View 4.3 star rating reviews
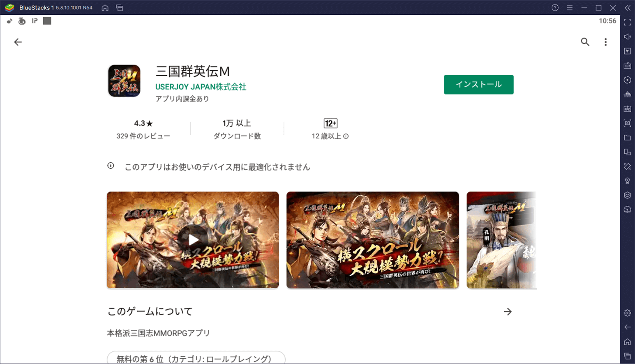 [x=143, y=129]
